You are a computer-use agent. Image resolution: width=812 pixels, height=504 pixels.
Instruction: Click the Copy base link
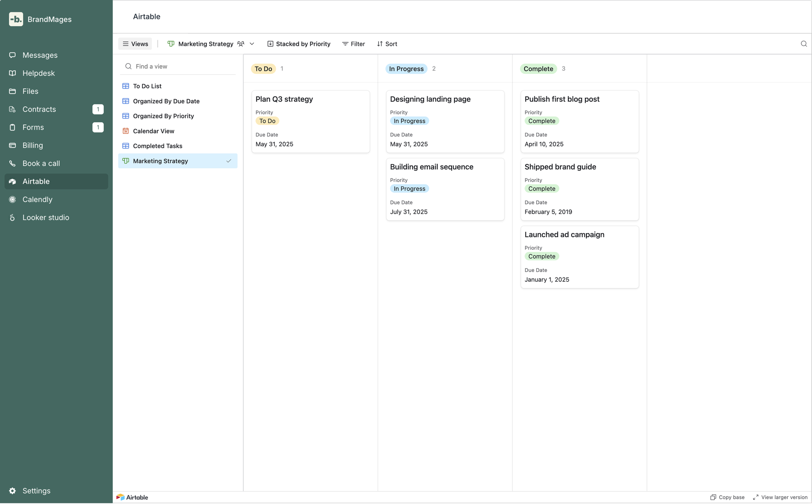727,497
